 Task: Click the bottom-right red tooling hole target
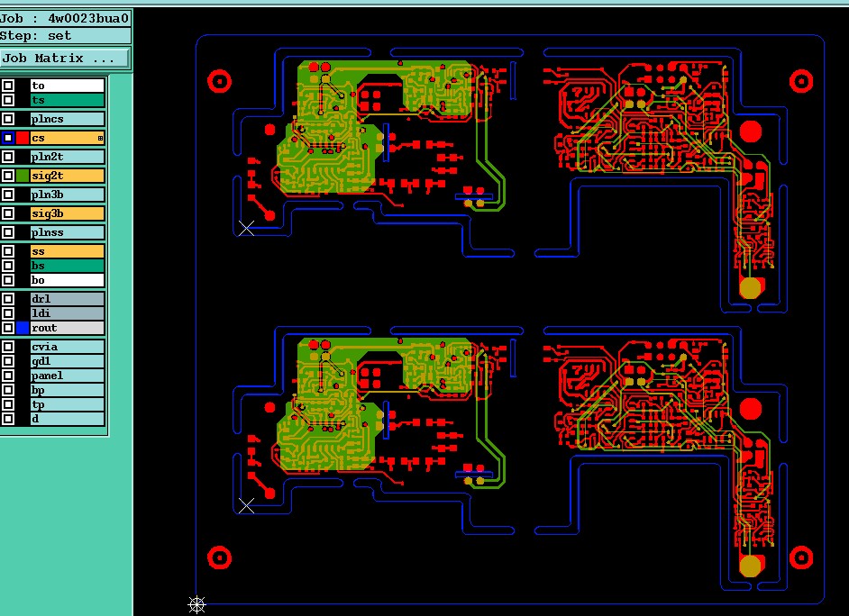point(801,557)
